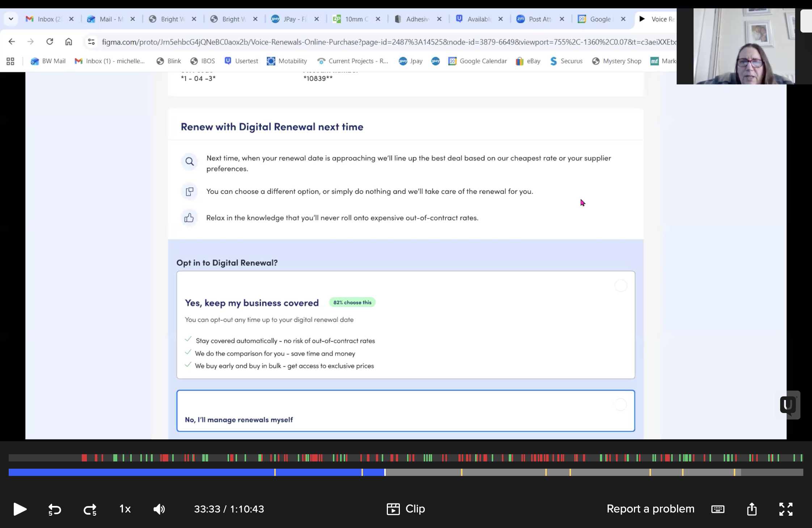Click the 82% choose this badge
Screen dimensions: 812x528
point(352,302)
